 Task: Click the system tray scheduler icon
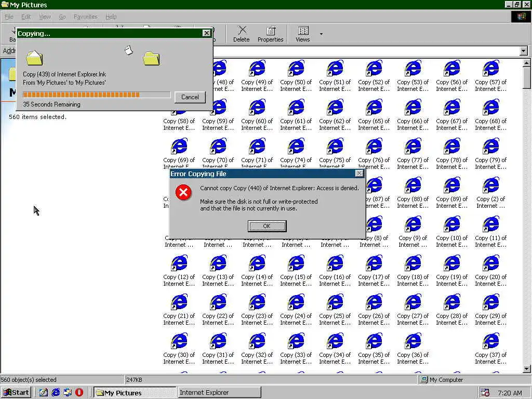(485, 393)
